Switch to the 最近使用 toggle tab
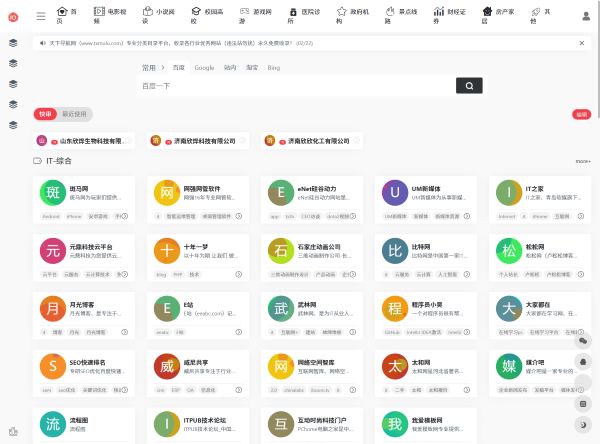Viewport: 600px width, 444px height. coord(75,114)
